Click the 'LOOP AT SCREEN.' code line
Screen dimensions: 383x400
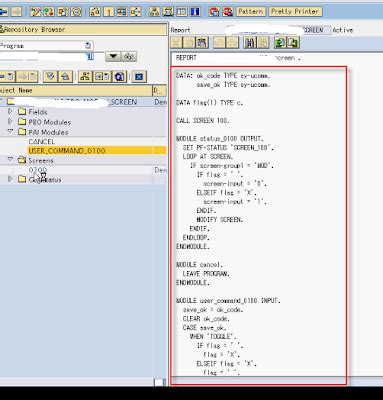(208, 157)
